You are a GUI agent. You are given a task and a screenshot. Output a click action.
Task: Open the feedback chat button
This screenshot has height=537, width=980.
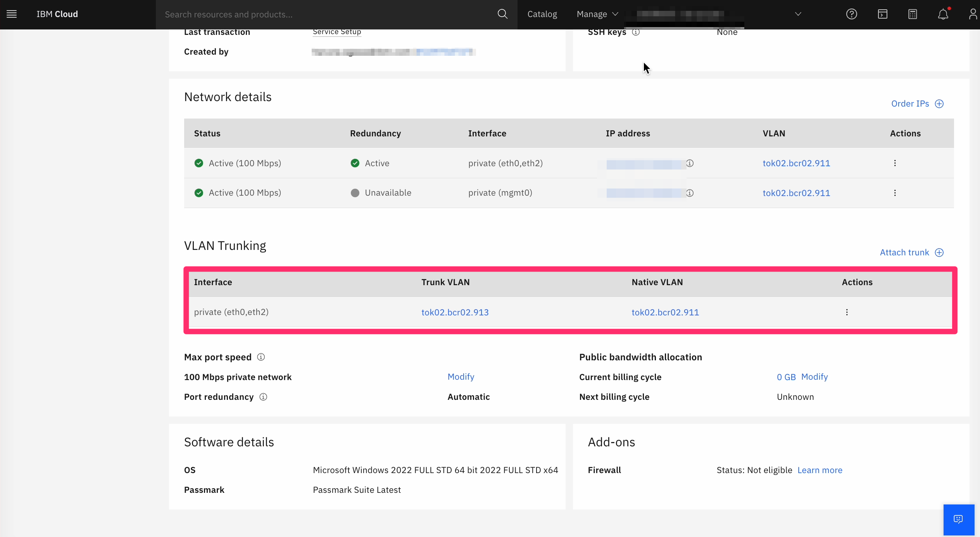pos(958,519)
